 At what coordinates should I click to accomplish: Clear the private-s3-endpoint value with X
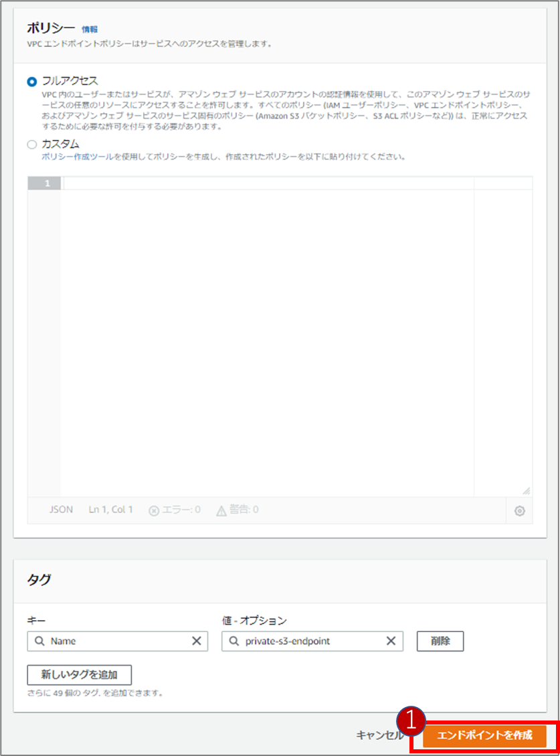(391, 641)
